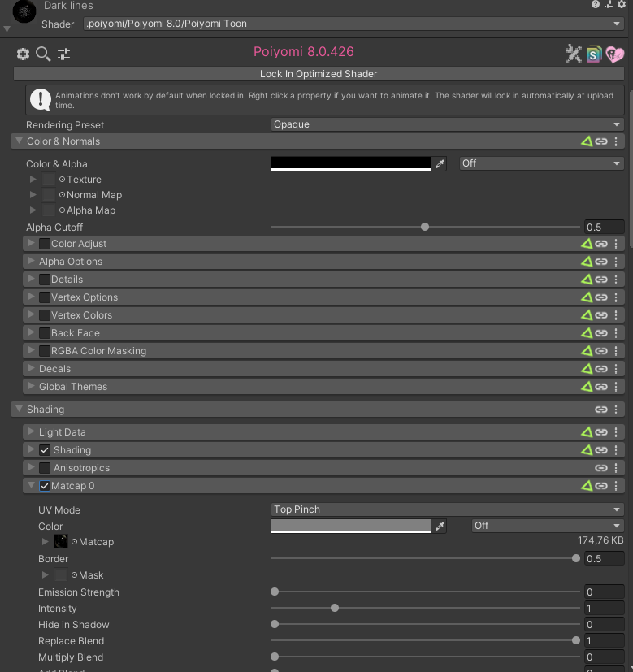Click Light Data green triangle icon

(587, 432)
